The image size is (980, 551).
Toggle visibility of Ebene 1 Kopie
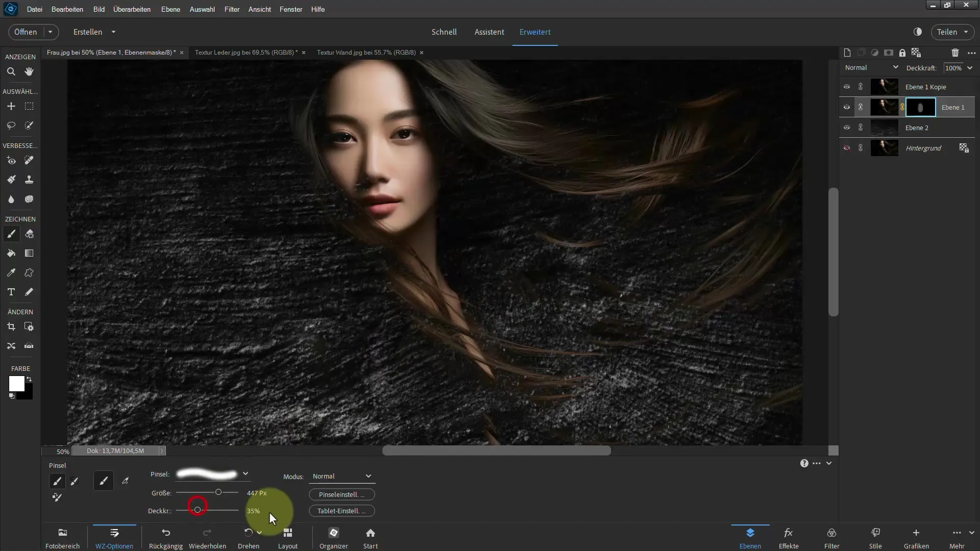point(846,86)
